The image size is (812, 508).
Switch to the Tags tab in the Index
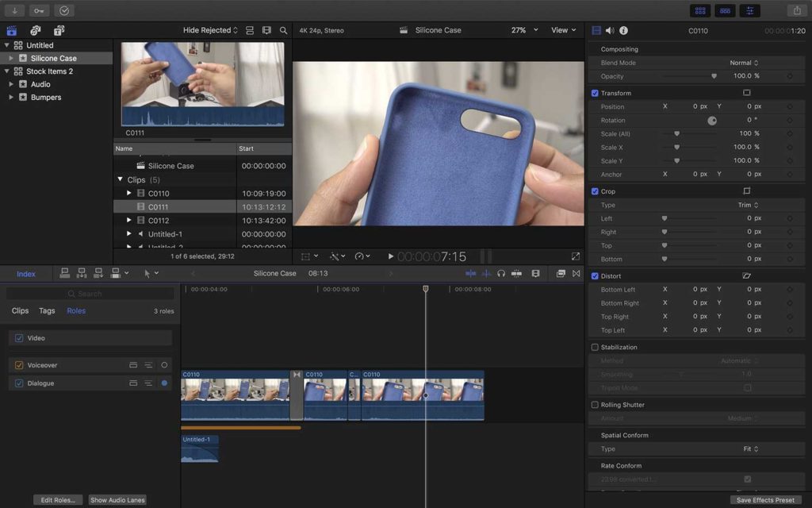[x=46, y=310]
